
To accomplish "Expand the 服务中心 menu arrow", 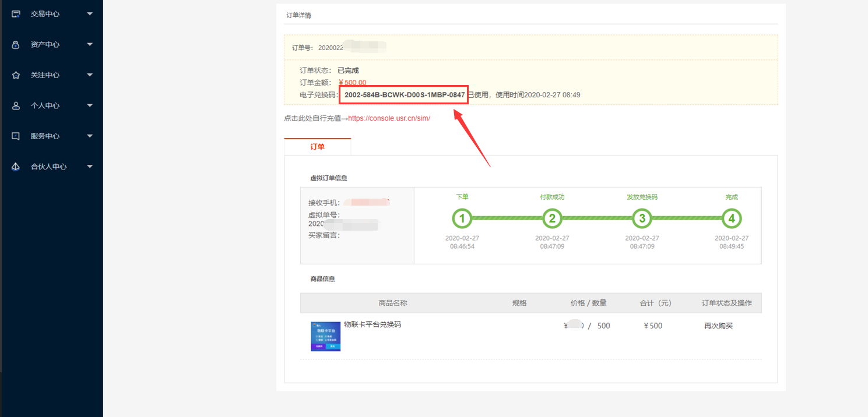I will (x=90, y=136).
